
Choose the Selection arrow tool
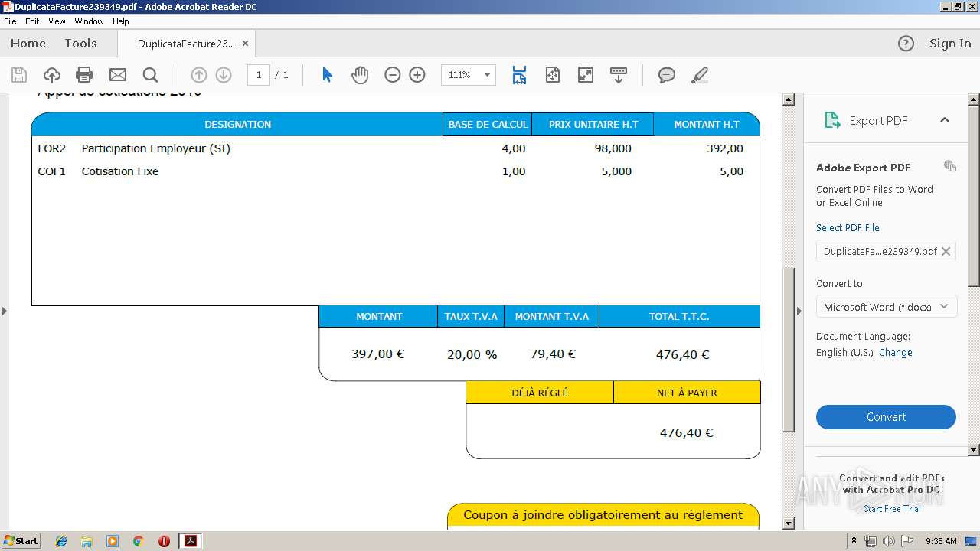(x=328, y=75)
